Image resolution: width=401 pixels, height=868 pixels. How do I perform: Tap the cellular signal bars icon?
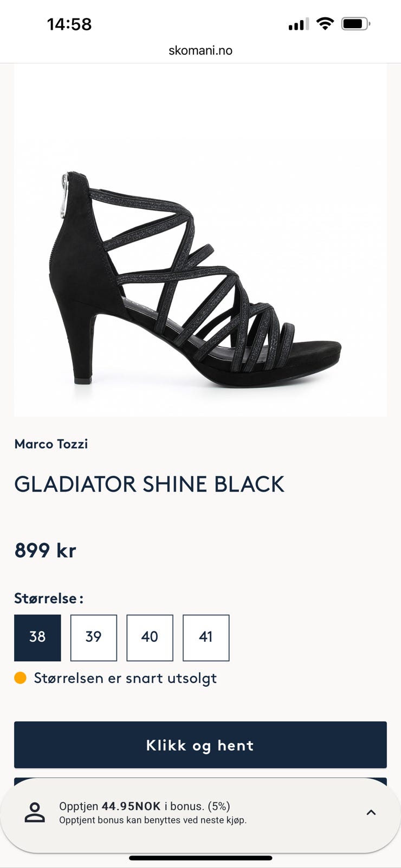pos(298,24)
